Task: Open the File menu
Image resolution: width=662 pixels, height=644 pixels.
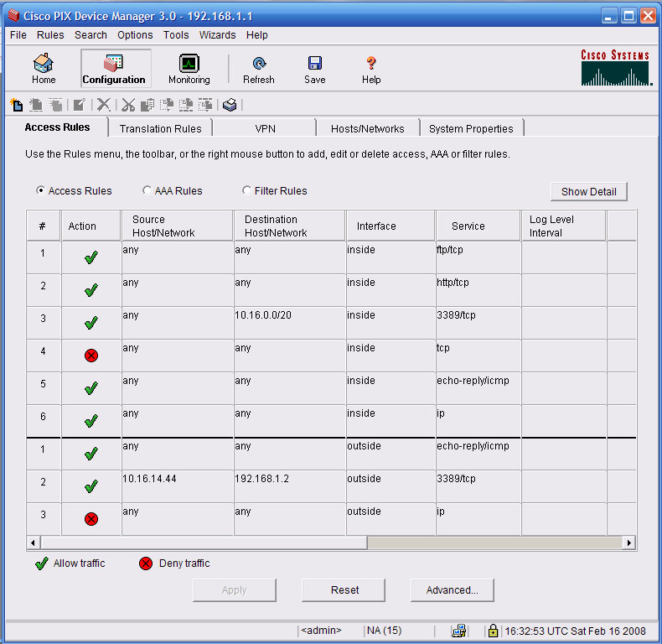Action: coord(18,35)
